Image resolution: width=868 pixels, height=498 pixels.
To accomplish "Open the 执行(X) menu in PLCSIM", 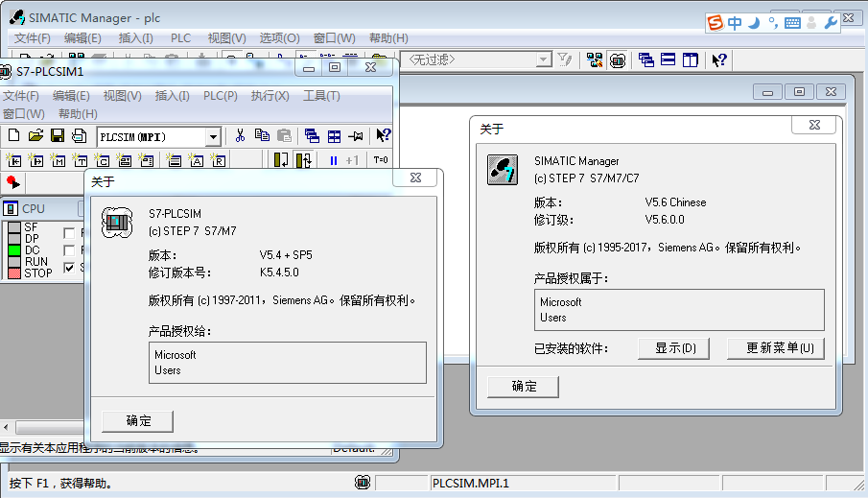I will [x=270, y=96].
